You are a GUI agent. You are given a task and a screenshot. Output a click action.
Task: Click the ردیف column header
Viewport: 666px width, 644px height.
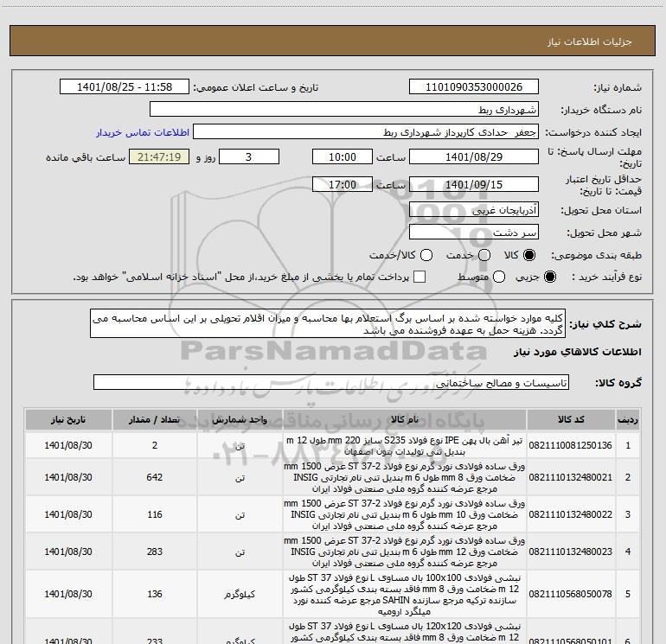[x=628, y=420]
